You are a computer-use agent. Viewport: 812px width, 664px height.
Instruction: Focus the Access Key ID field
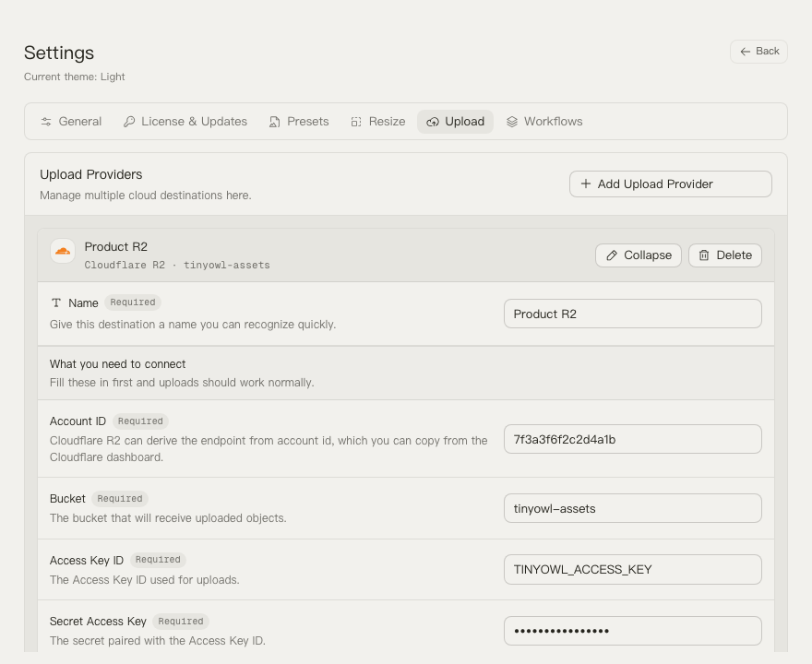pos(633,569)
